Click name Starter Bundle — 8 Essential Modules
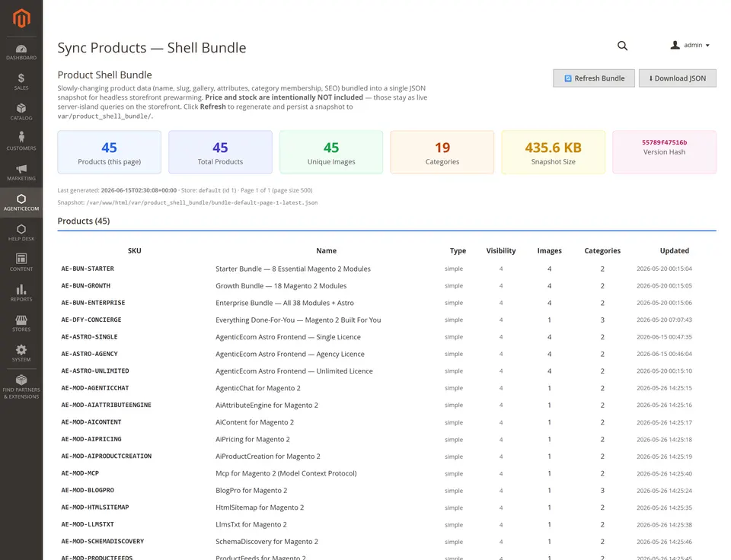 tap(293, 269)
